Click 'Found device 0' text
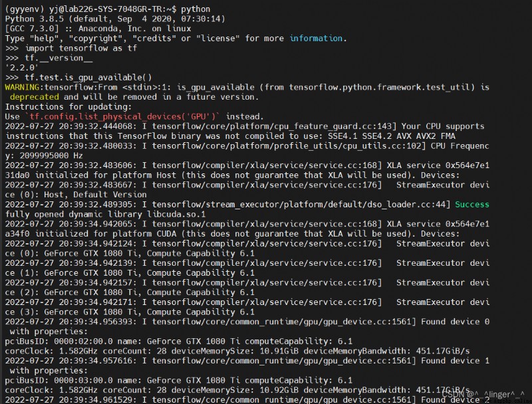532x404 pixels. (455, 322)
